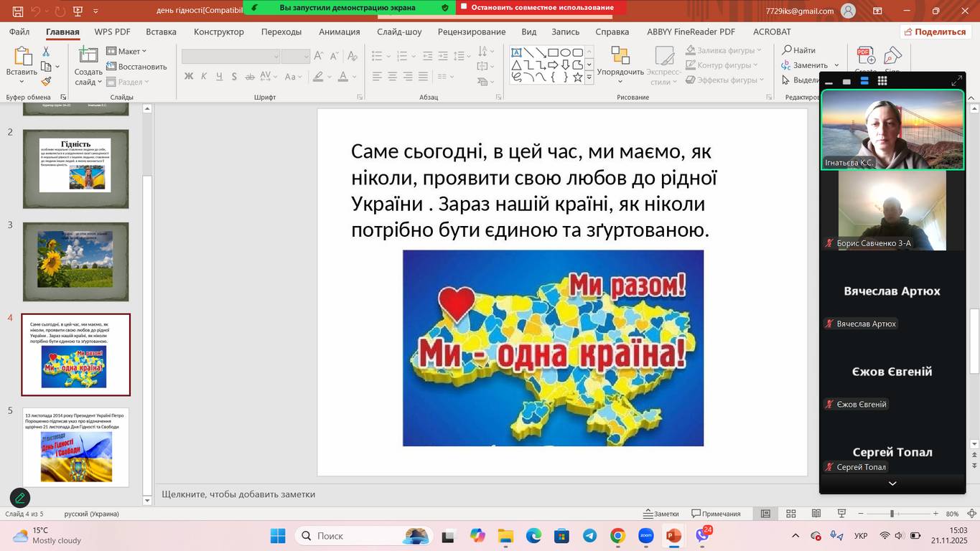The image size is (980, 551).
Task: Click the Поделиться share button
Action: [x=935, y=32]
